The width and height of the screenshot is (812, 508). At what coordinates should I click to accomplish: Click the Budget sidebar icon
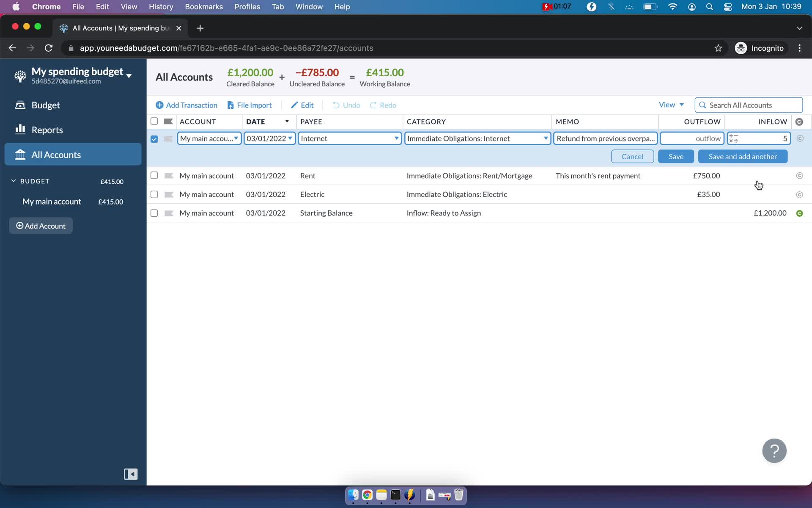click(x=20, y=105)
